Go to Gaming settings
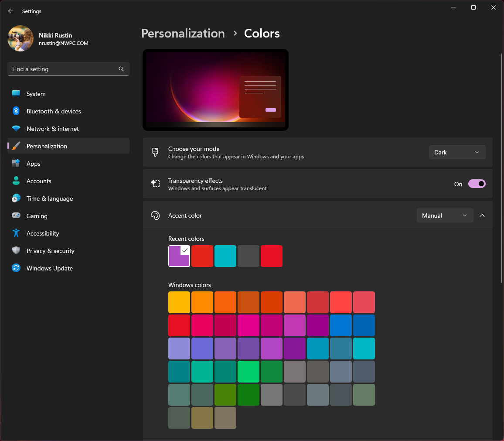This screenshot has height=441, width=504. 68,215
